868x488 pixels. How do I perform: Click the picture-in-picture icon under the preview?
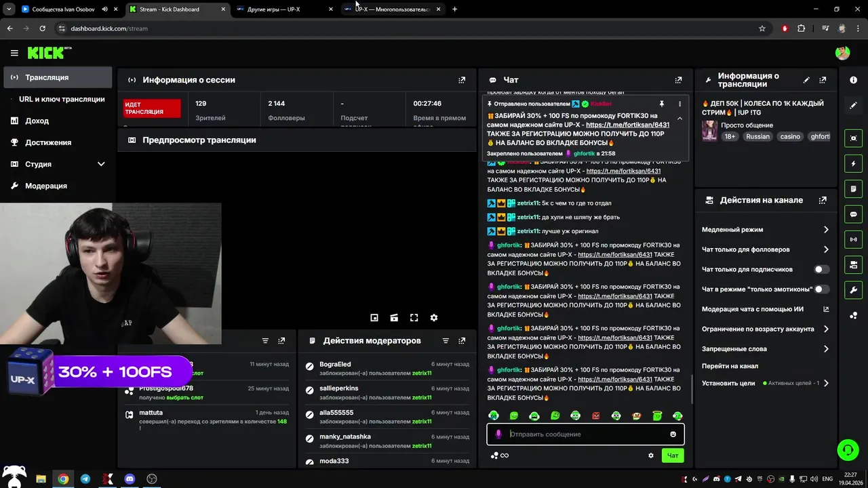pos(374,317)
